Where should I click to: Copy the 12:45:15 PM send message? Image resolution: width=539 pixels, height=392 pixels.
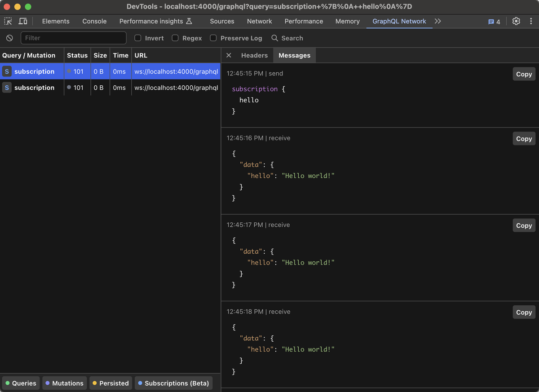tap(524, 74)
